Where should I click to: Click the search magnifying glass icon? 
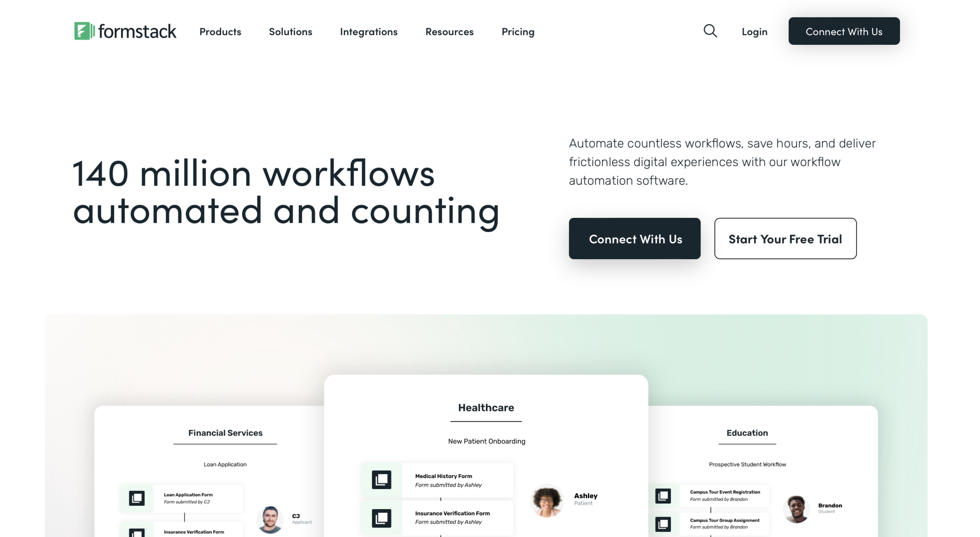click(710, 31)
